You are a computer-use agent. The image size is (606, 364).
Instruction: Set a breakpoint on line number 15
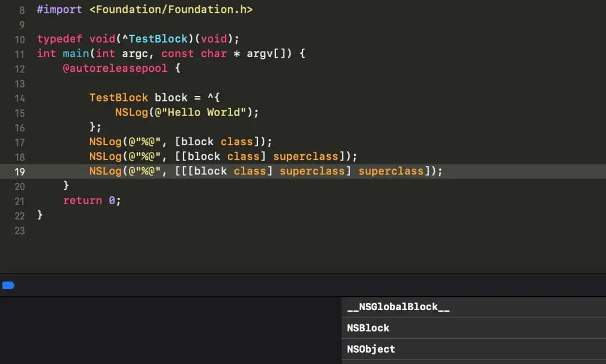tap(20, 113)
